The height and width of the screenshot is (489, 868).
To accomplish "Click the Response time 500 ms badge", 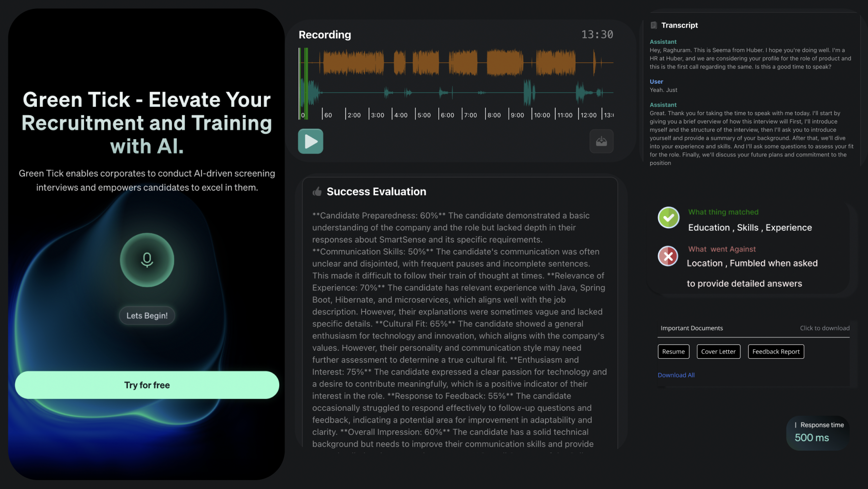I will click(818, 432).
